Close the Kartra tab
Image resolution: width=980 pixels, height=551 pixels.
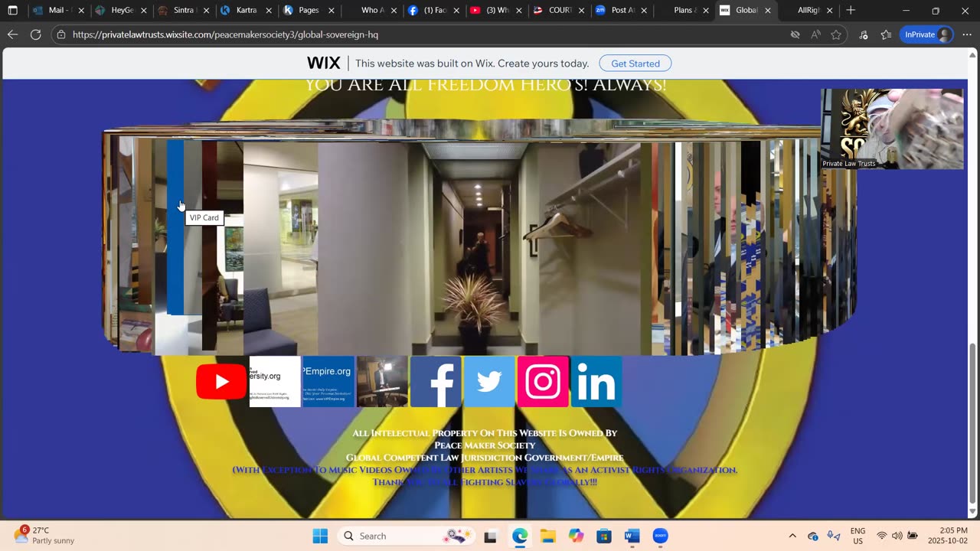pos(269,11)
